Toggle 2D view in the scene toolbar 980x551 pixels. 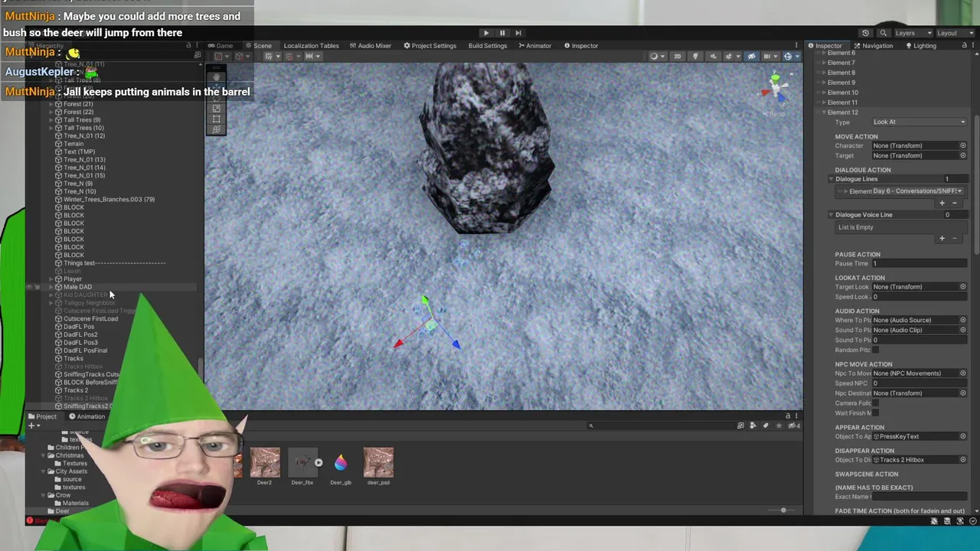coord(677,57)
